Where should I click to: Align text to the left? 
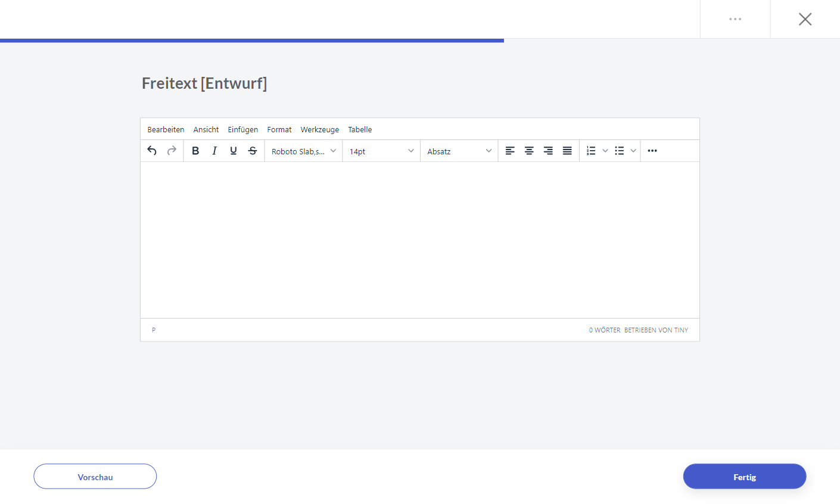pos(510,151)
